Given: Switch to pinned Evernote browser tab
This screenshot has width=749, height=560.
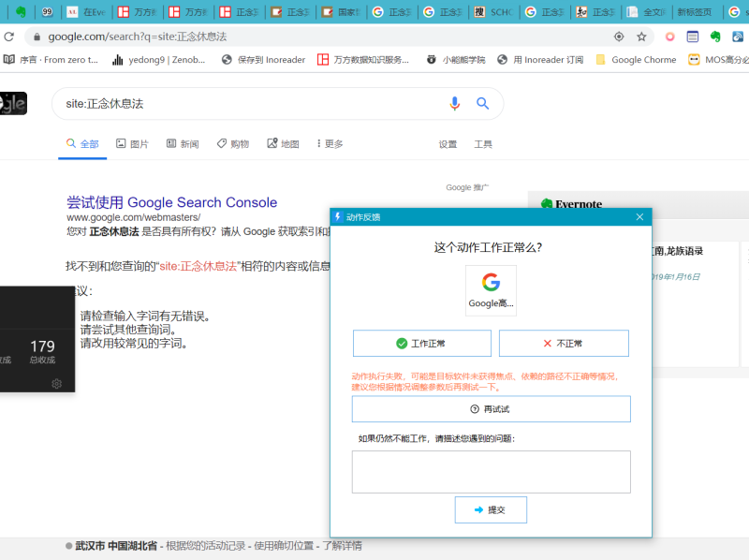Looking at the screenshot, I should pos(21,12).
